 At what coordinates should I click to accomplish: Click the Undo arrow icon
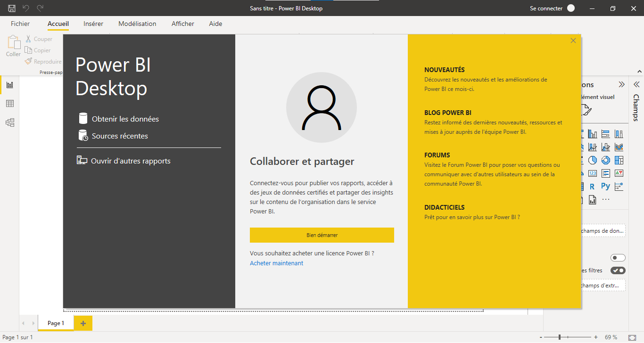click(26, 8)
